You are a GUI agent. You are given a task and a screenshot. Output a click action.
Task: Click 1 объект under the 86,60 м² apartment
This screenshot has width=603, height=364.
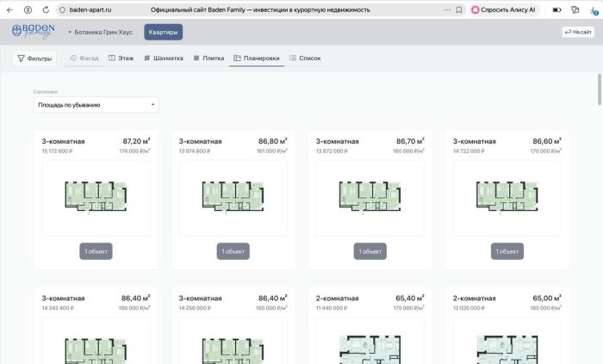coord(507,251)
